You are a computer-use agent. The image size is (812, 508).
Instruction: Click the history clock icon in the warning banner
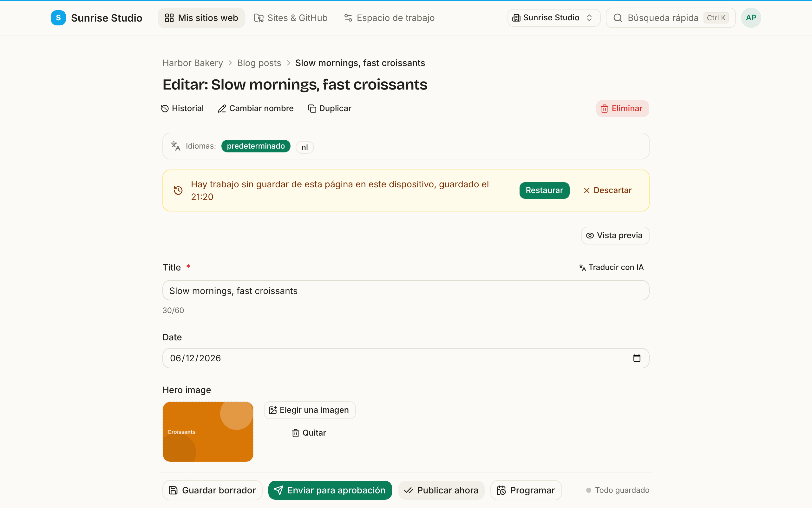[178, 190]
